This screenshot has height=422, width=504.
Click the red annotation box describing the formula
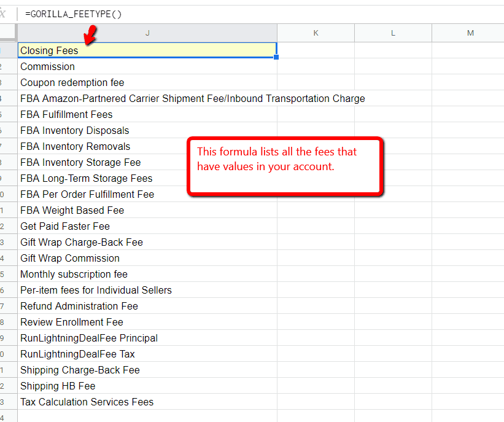[x=285, y=166]
